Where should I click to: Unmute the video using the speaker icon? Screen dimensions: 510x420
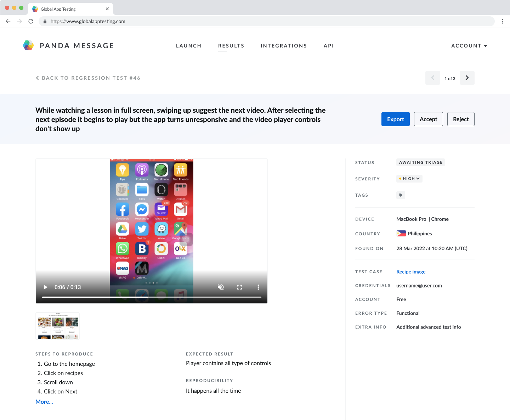click(x=221, y=287)
